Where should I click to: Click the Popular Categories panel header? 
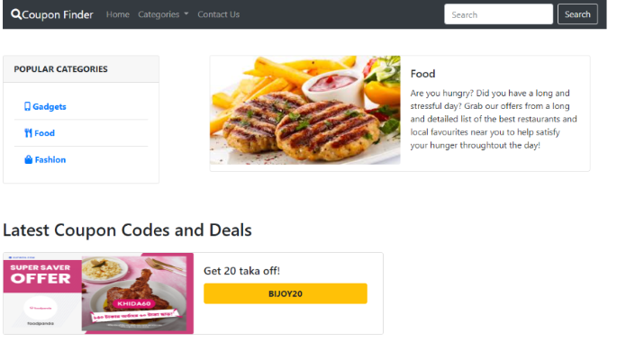point(81,69)
